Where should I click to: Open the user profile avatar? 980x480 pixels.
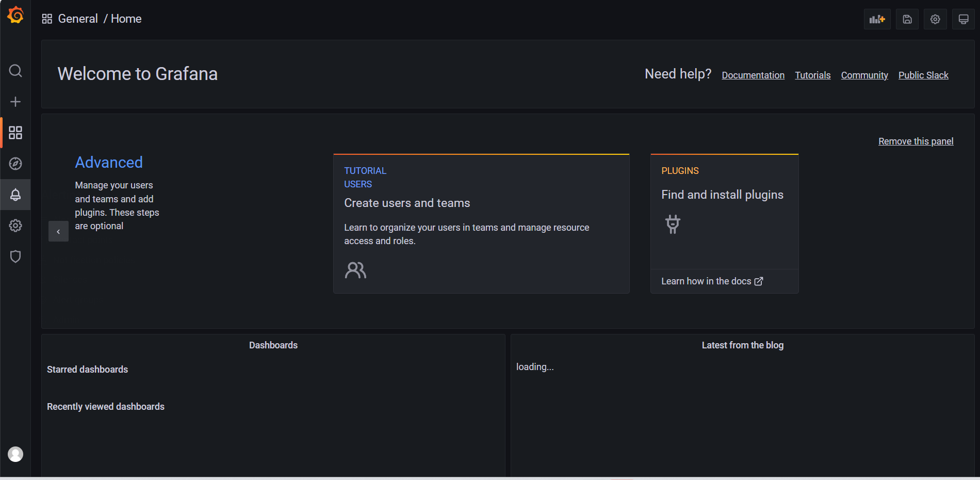pos(15,454)
